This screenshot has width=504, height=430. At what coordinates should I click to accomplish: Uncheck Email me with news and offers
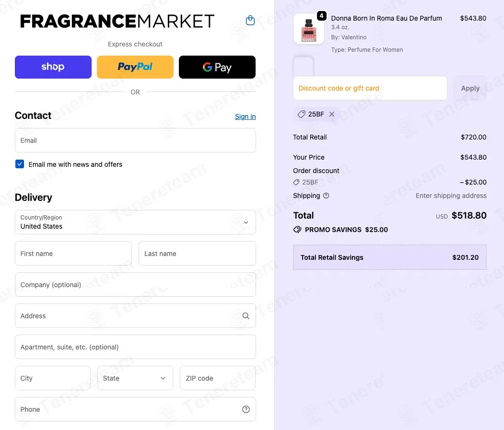click(20, 164)
